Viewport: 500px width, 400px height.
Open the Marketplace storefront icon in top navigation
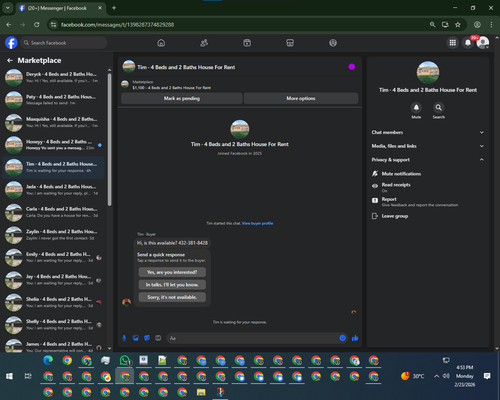[290, 43]
